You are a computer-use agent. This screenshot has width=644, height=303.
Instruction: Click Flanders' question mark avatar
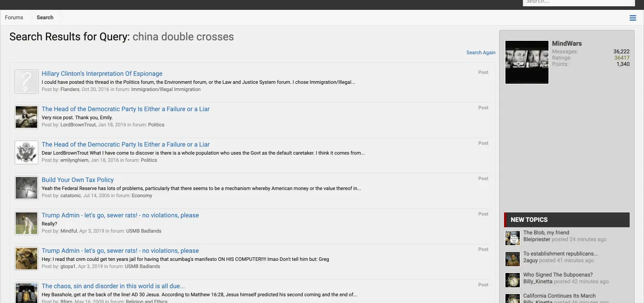(x=26, y=82)
